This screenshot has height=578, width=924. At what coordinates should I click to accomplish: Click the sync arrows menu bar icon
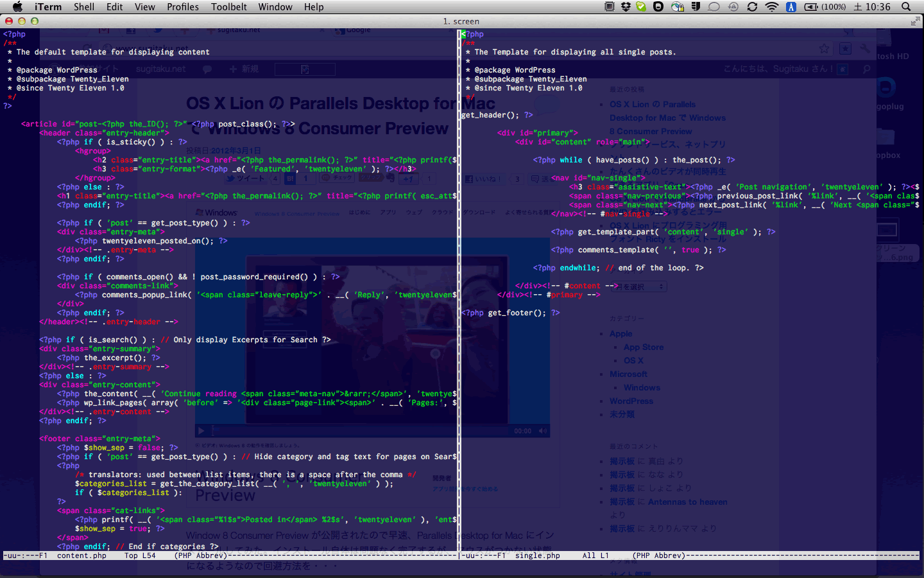click(x=753, y=7)
